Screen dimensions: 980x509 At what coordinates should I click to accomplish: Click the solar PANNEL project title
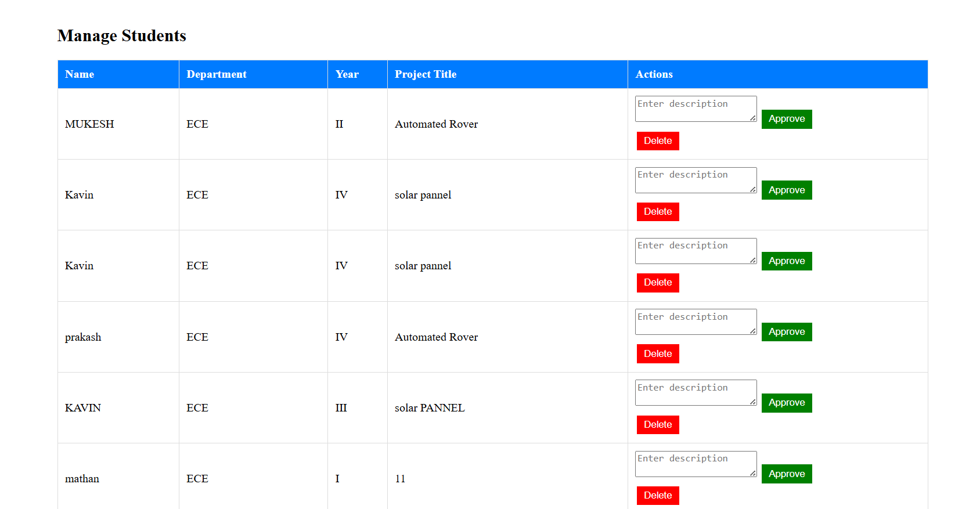[430, 408]
